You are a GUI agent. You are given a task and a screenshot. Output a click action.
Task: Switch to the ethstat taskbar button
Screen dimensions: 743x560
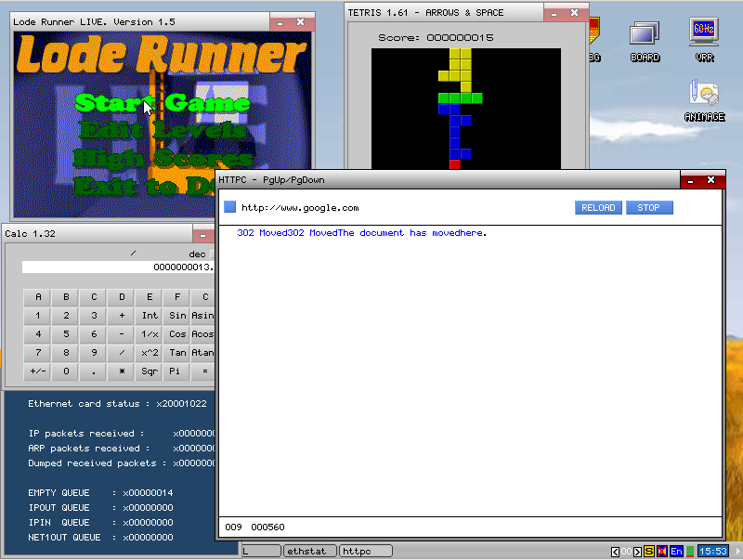click(x=309, y=551)
